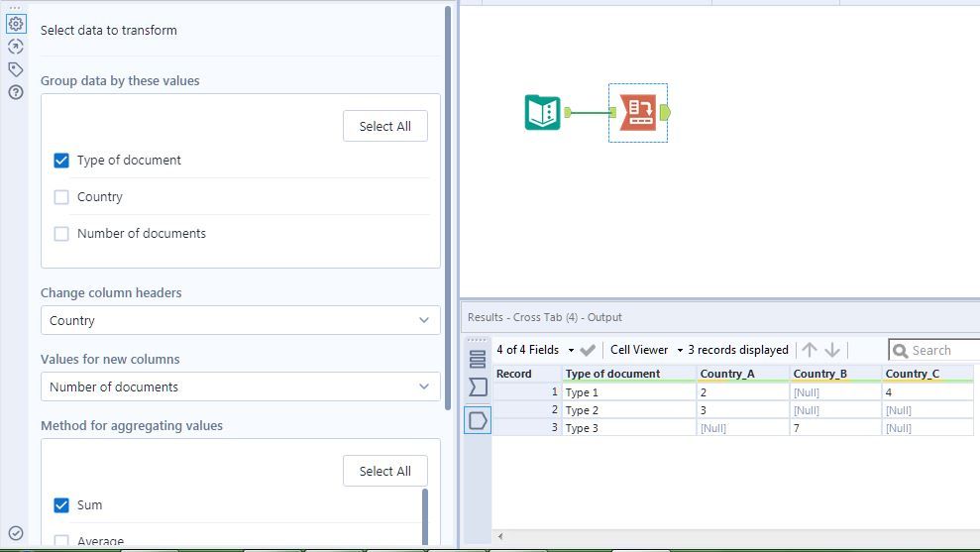The height and width of the screenshot is (552, 980).
Task: Show the input anchor data view icon
Action: coord(478,386)
